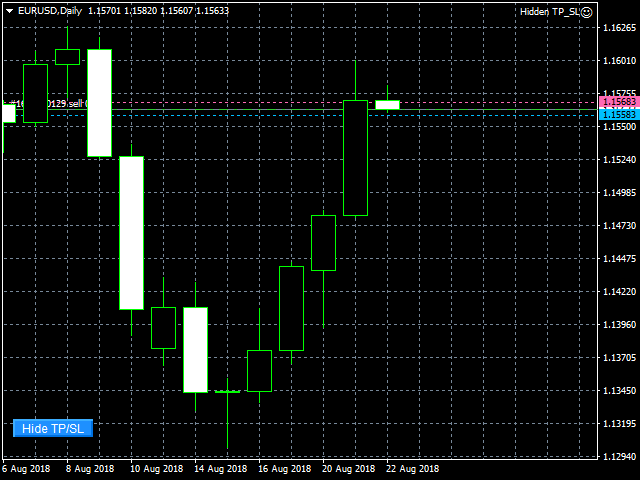Click the 1.14220 price scale value
The height and width of the screenshot is (480, 640).
coord(619,291)
